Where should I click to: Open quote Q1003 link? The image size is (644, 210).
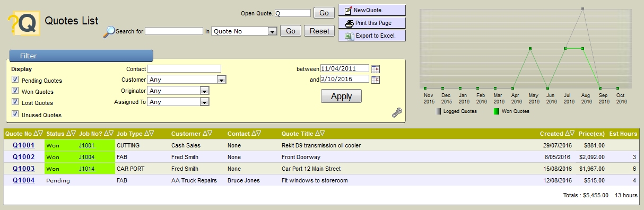tap(24, 169)
